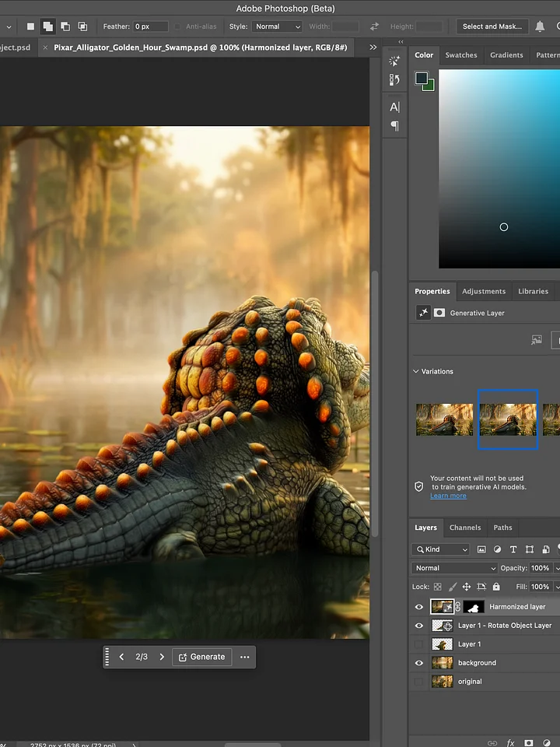Hide the Harmonized layer
Image resolution: width=560 pixels, height=747 pixels.
419,606
